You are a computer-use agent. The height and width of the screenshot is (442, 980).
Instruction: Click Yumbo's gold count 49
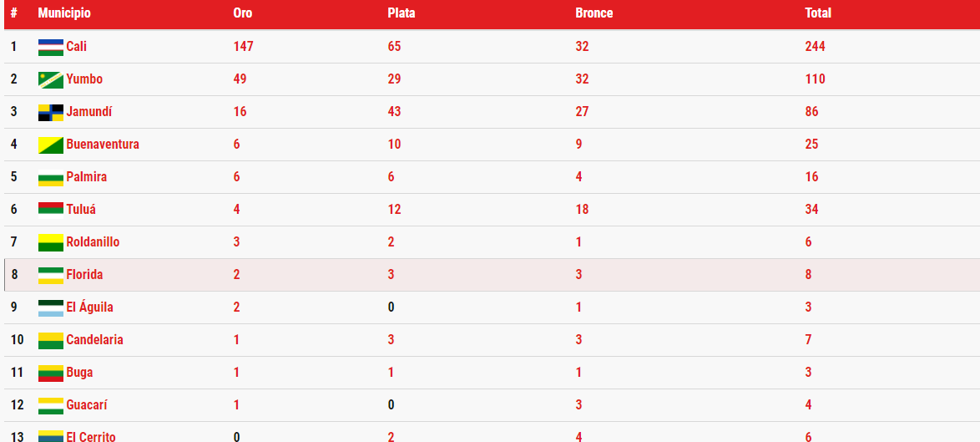click(240, 79)
